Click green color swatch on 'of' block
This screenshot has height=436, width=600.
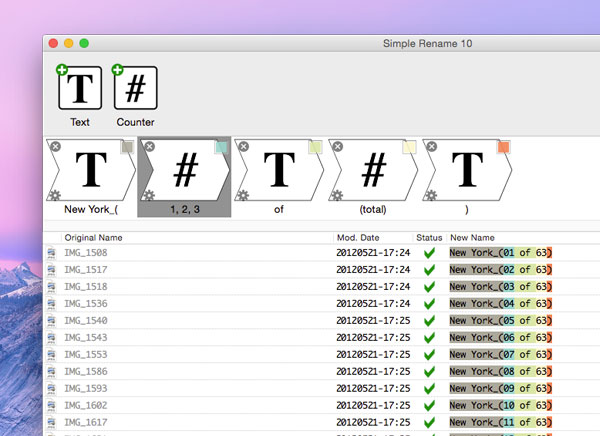tap(315, 147)
